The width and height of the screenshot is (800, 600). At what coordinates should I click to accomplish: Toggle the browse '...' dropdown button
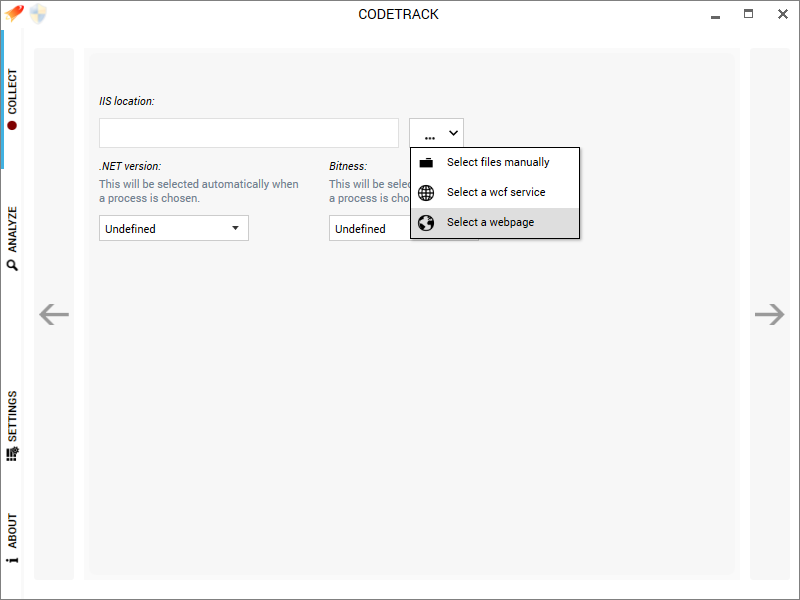[x=436, y=133]
